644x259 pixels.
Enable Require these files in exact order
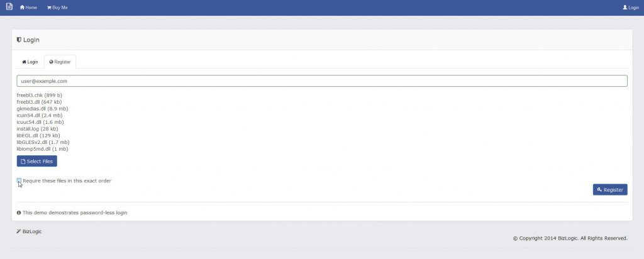(x=19, y=180)
